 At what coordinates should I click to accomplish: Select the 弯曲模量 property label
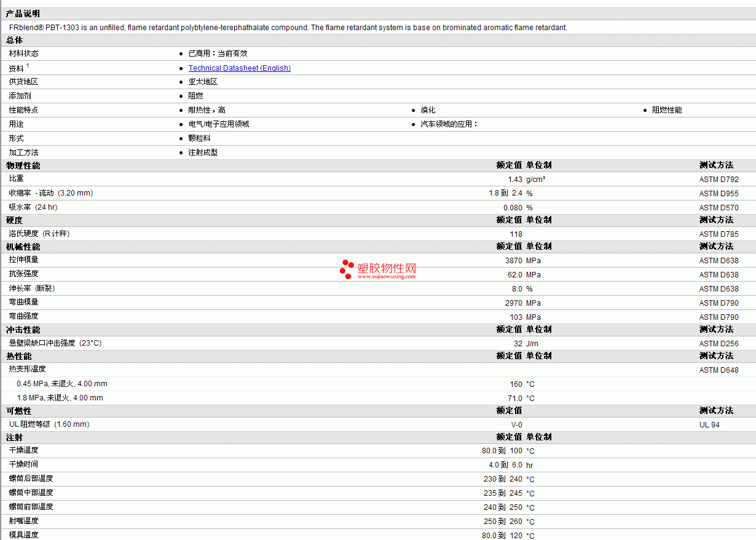click(x=23, y=303)
